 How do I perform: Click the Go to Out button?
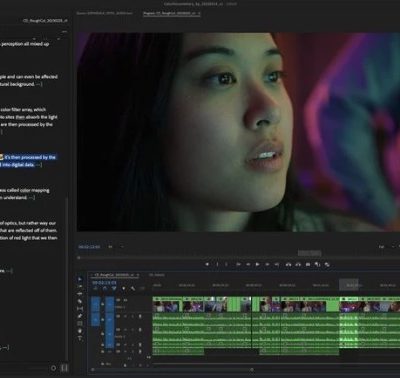(277, 264)
